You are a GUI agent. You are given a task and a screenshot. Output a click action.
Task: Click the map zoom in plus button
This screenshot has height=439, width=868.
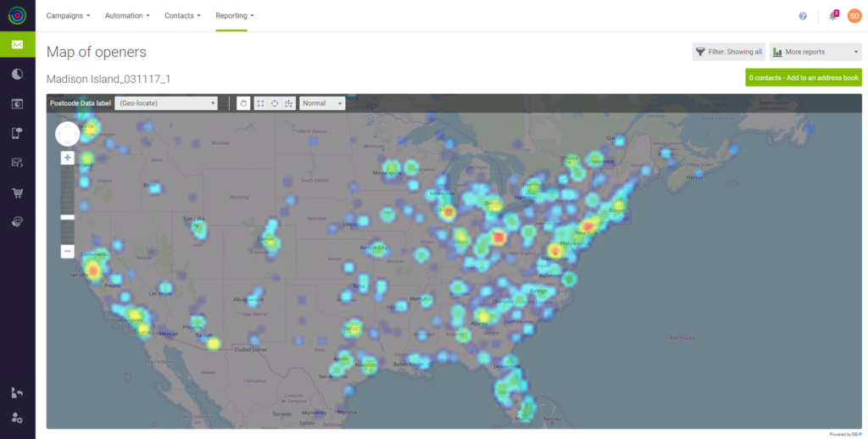[x=68, y=158]
